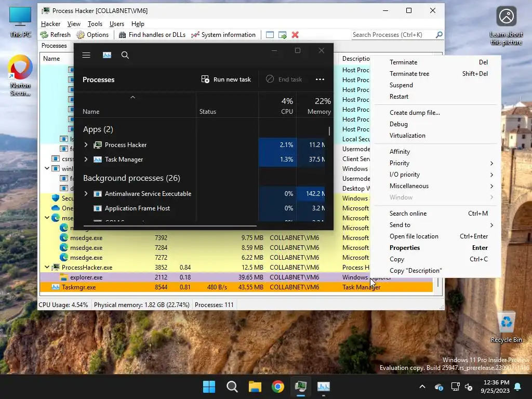Screen dimensions: 532x399
Task: Choose Terminate from the context menu
Action: click(x=436, y=62)
